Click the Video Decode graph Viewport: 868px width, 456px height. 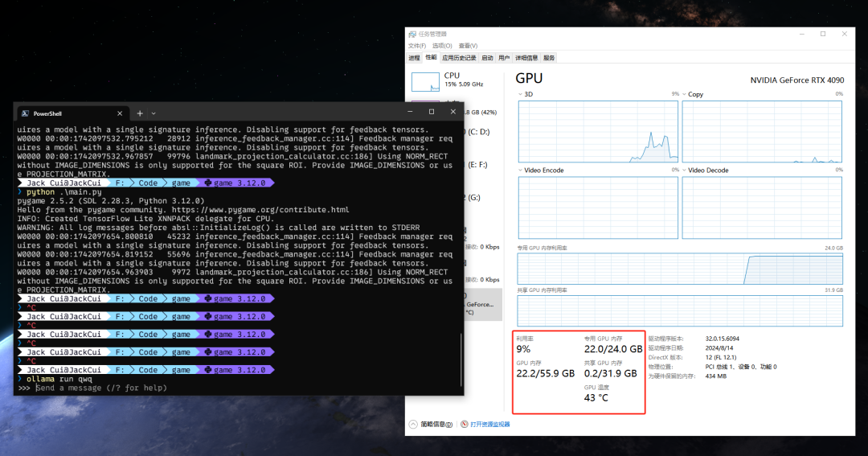(762, 207)
